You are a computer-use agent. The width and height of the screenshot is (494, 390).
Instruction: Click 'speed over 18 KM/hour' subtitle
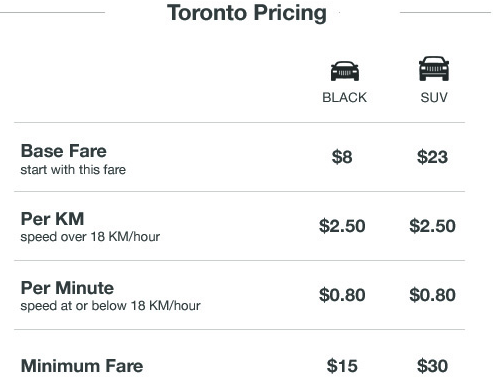pyautogui.click(x=90, y=237)
